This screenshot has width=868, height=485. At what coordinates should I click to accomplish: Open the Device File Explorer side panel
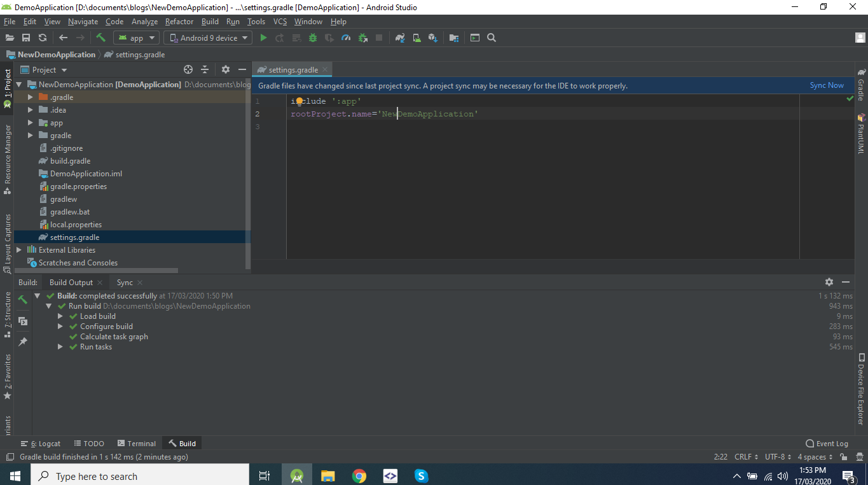click(x=861, y=390)
